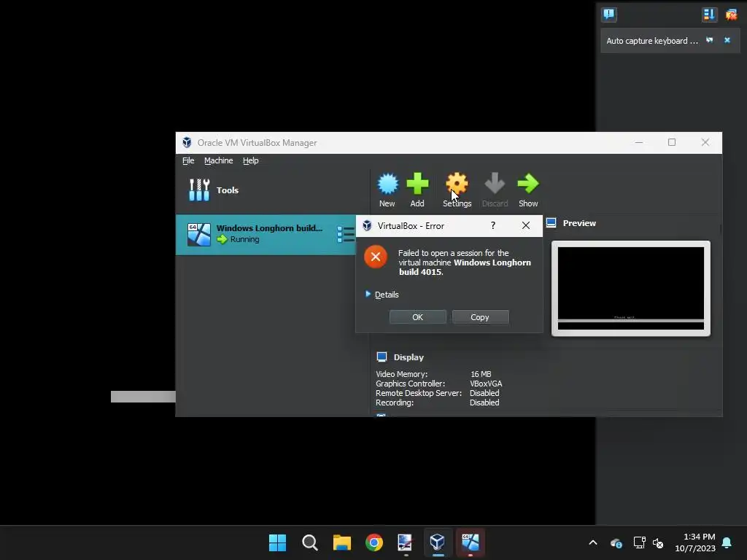Close the VirtualBox Error dialog
Viewport: 747px width, 560px height.
pos(525,225)
